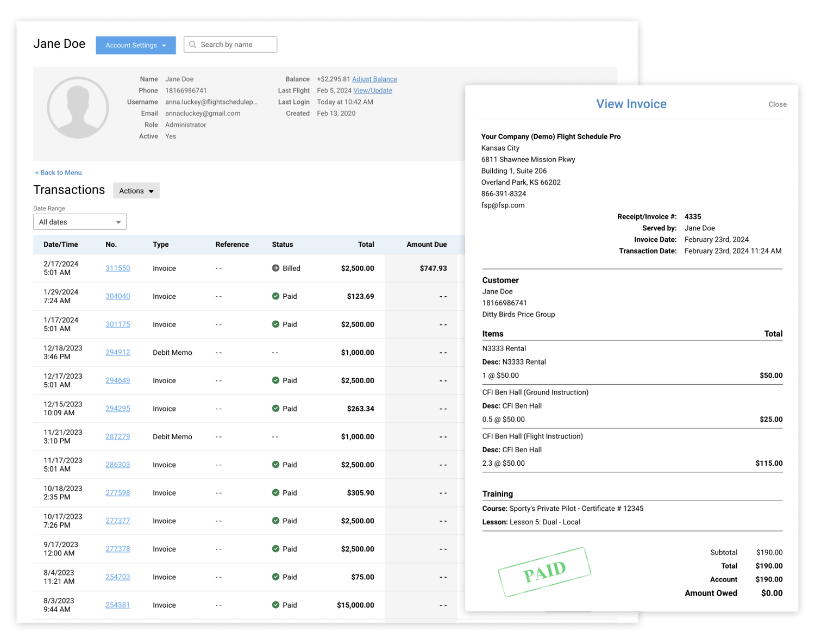Open the Account Settings dropdown
This screenshot has width=815, height=644.
136,45
